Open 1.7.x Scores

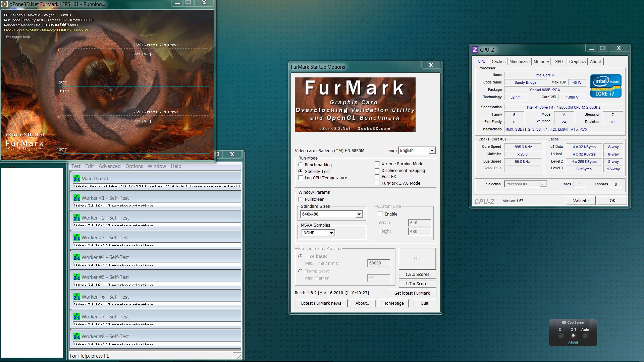(417, 284)
